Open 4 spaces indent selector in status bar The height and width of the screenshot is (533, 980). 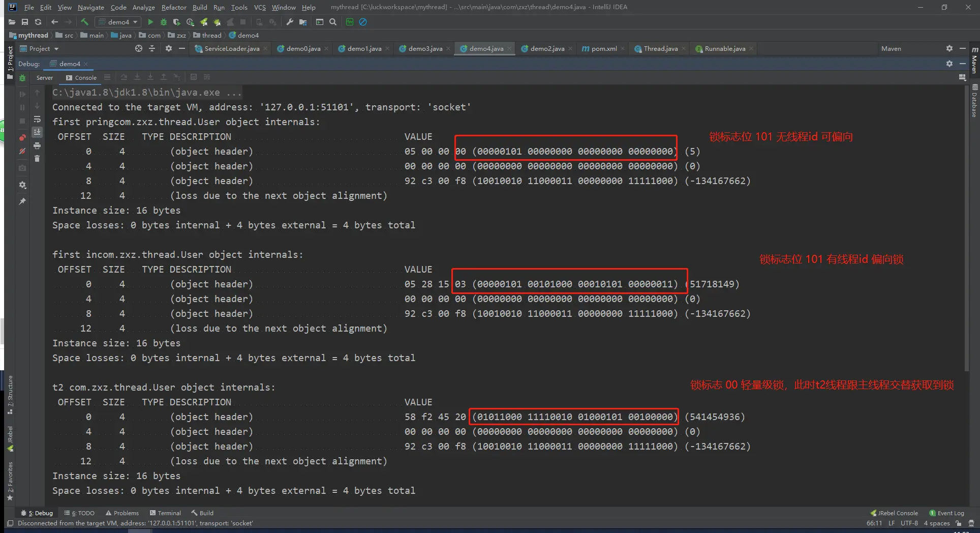coord(936,523)
